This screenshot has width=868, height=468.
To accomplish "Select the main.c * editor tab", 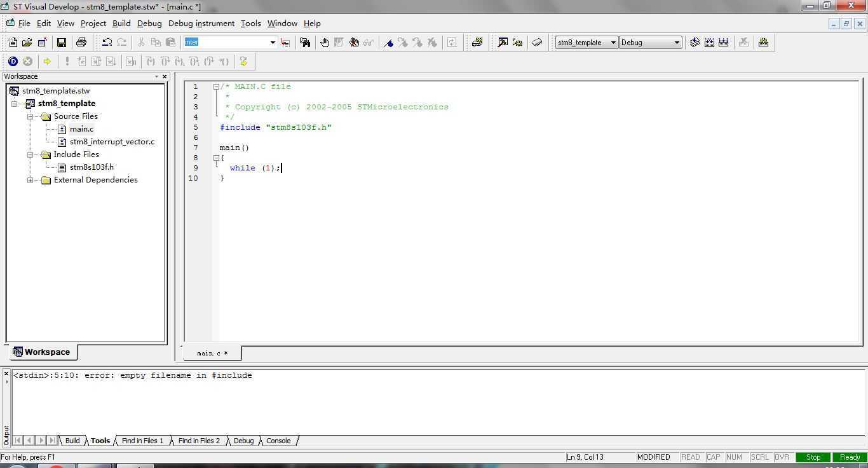I will coord(212,353).
